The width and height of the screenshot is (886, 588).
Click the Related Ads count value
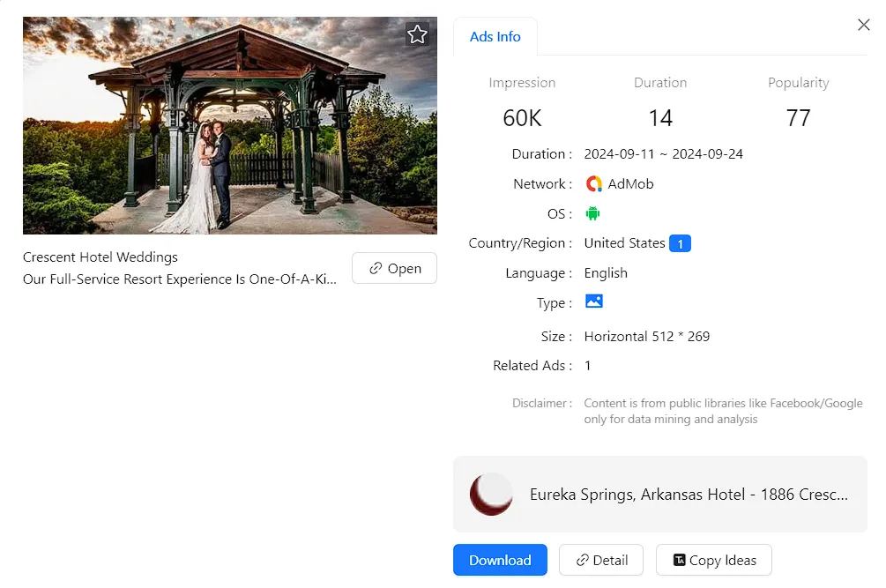588,365
